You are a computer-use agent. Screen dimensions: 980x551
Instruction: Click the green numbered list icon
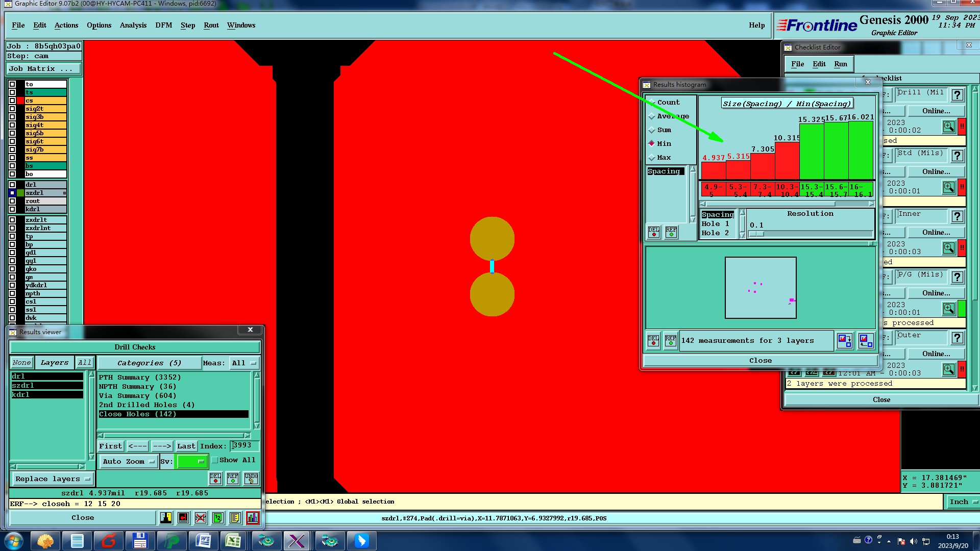(x=218, y=518)
